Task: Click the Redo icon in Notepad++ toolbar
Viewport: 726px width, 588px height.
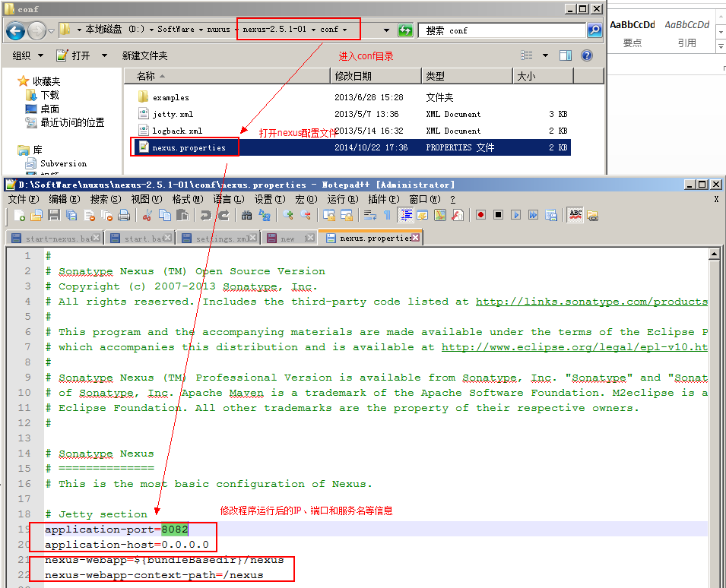Action: (224, 215)
